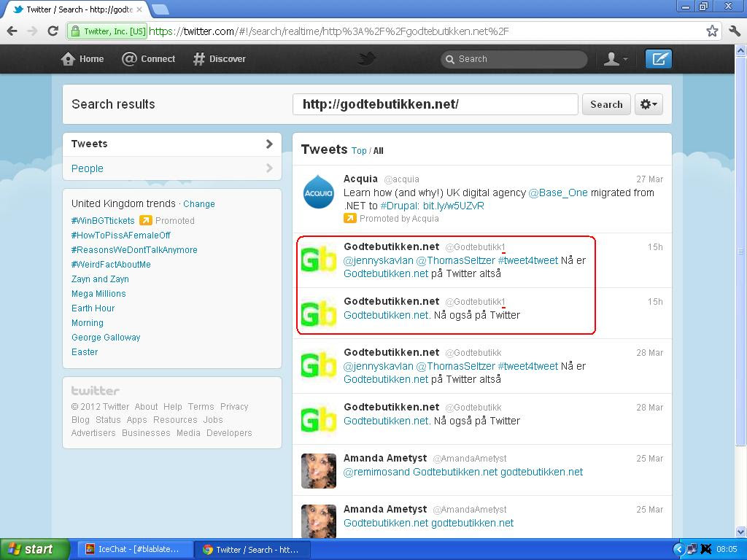Screen dimensions: 747x560
Task: Select the People filter in the sidebar
Action: (x=172, y=168)
